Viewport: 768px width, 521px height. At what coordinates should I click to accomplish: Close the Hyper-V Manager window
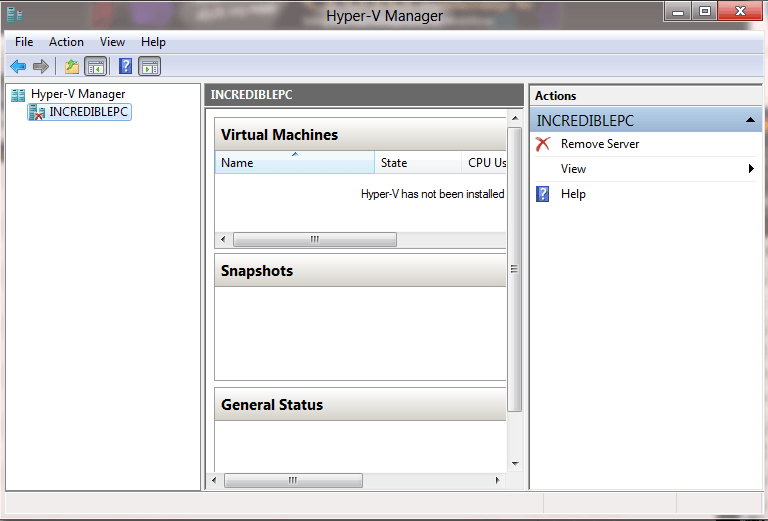[741, 11]
